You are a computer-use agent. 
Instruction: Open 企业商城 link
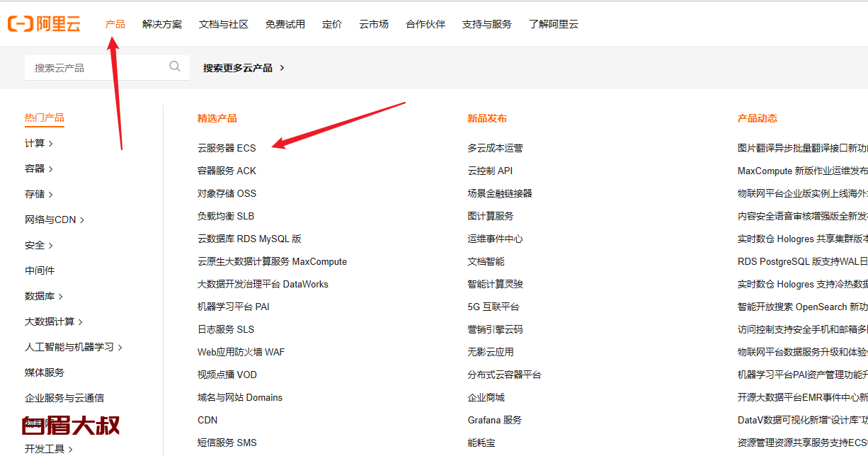(x=486, y=397)
